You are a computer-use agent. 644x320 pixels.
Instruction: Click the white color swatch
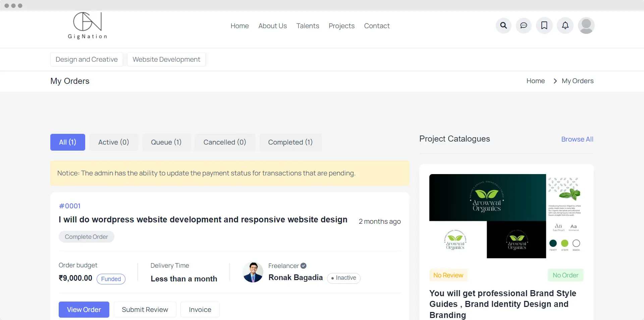[576, 243]
